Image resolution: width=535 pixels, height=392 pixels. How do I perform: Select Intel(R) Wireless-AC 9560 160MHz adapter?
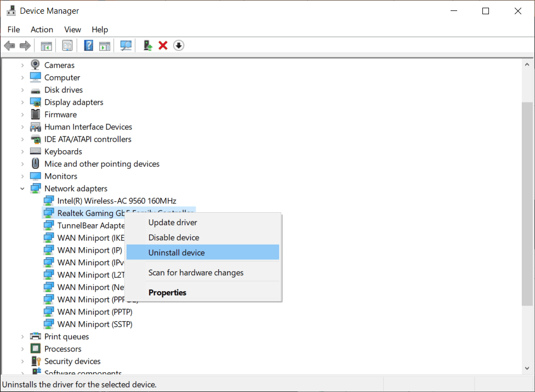click(116, 201)
